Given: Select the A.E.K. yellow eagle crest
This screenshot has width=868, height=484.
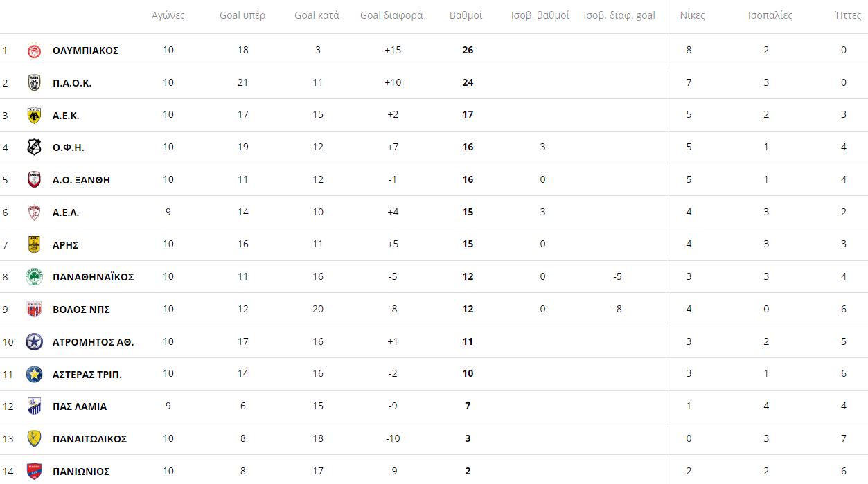Looking at the screenshot, I should tap(34, 116).
